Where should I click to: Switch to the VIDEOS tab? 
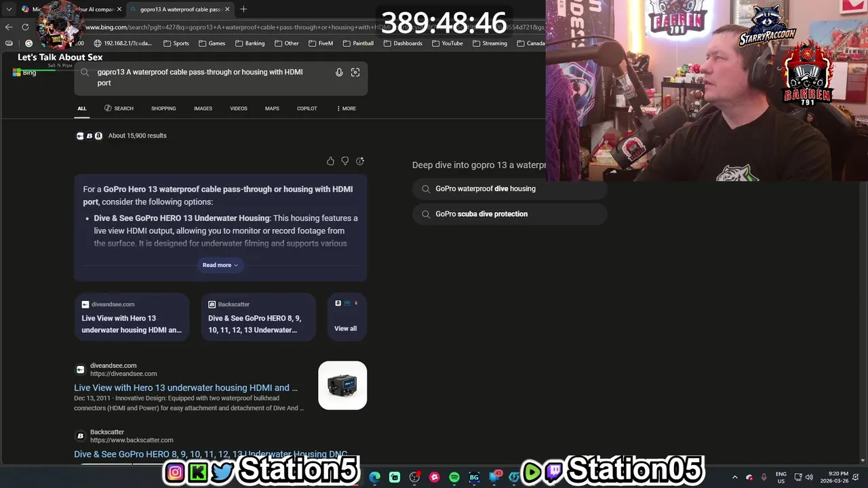tap(239, 108)
